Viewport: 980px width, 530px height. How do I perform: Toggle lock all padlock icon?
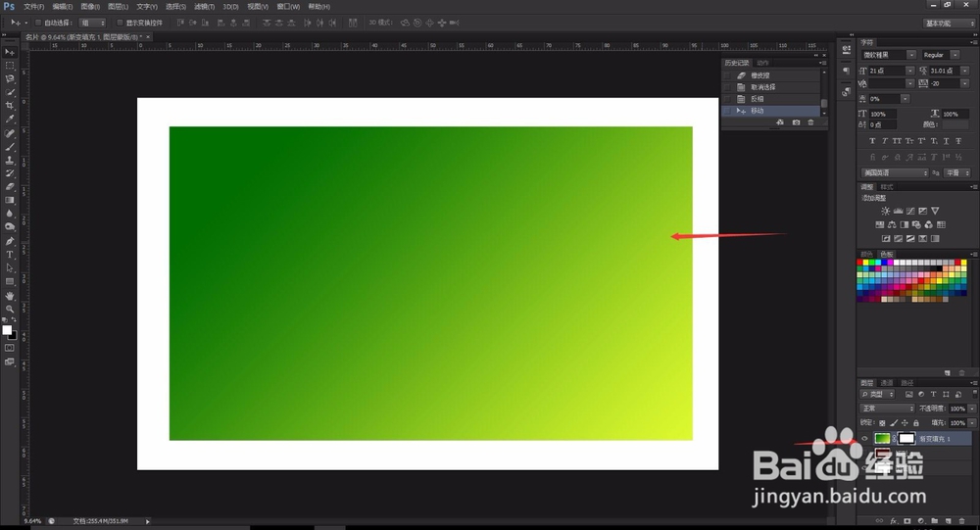tap(916, 423)
